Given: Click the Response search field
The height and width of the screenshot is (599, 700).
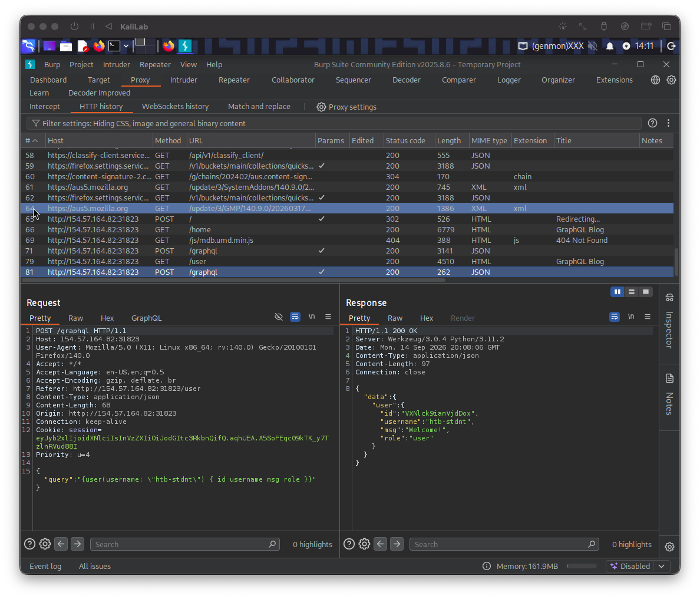Looking at the screenshot, I should [504, 544].
